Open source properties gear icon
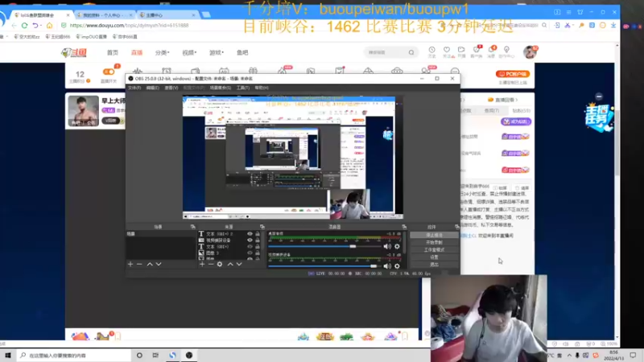 pos(220,265)
